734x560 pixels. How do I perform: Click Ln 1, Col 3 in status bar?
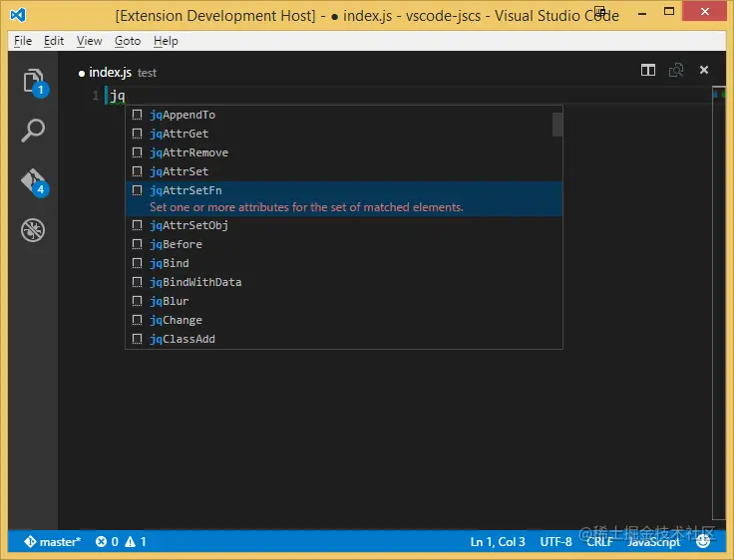coord(498,542)
